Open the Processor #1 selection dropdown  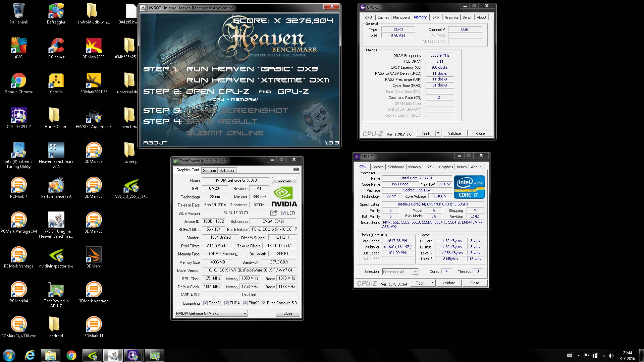pyautogui.click(x=400, y=272)
